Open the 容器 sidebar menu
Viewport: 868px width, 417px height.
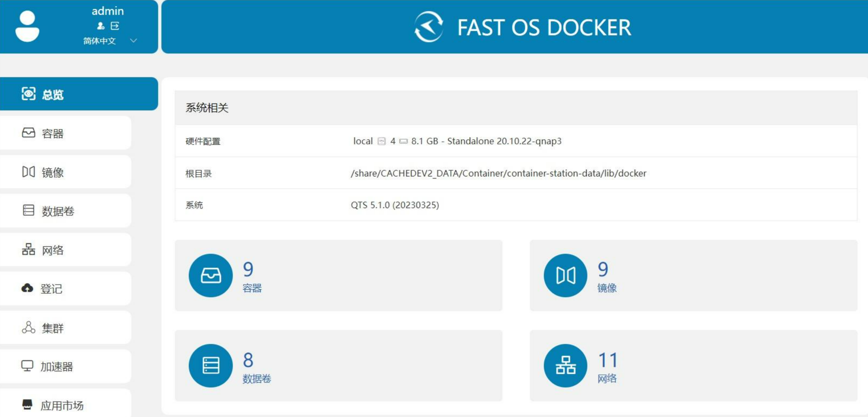pos(65,133)
